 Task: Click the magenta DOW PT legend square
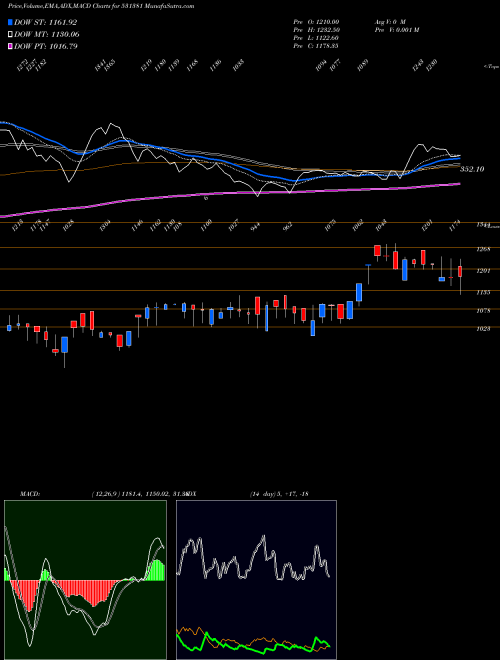click(10, 46)
